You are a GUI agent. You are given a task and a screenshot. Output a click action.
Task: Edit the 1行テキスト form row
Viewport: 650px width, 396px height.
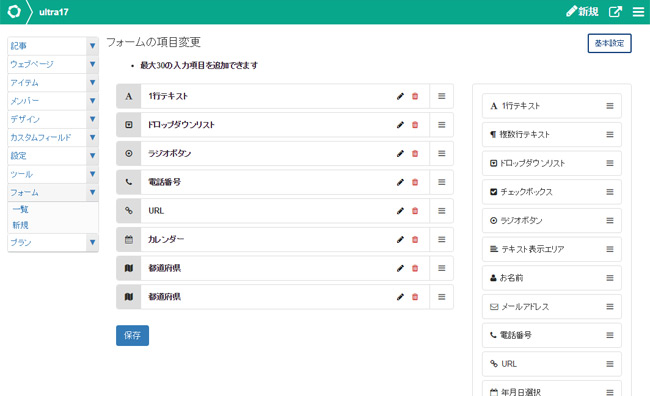pos(400,96)
